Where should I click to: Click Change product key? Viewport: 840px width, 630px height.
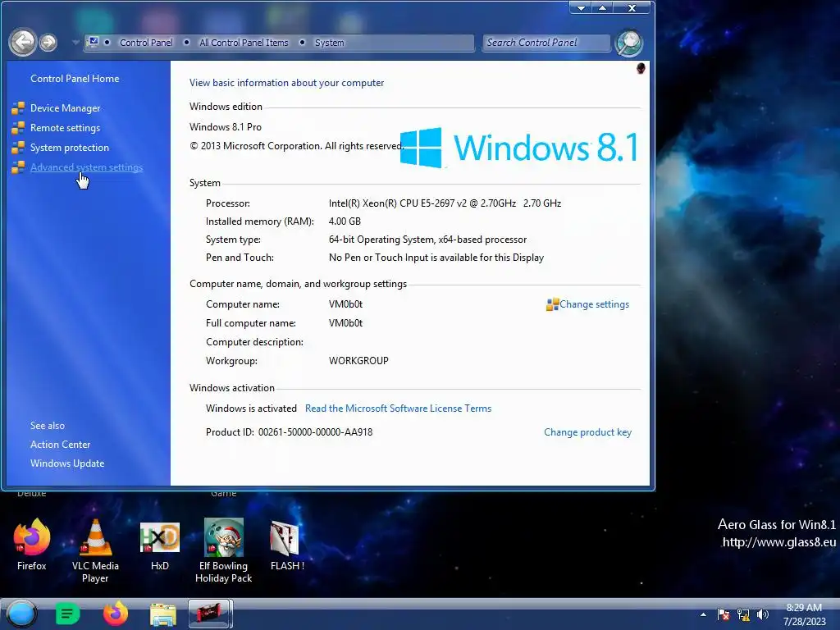coord(587,432)
